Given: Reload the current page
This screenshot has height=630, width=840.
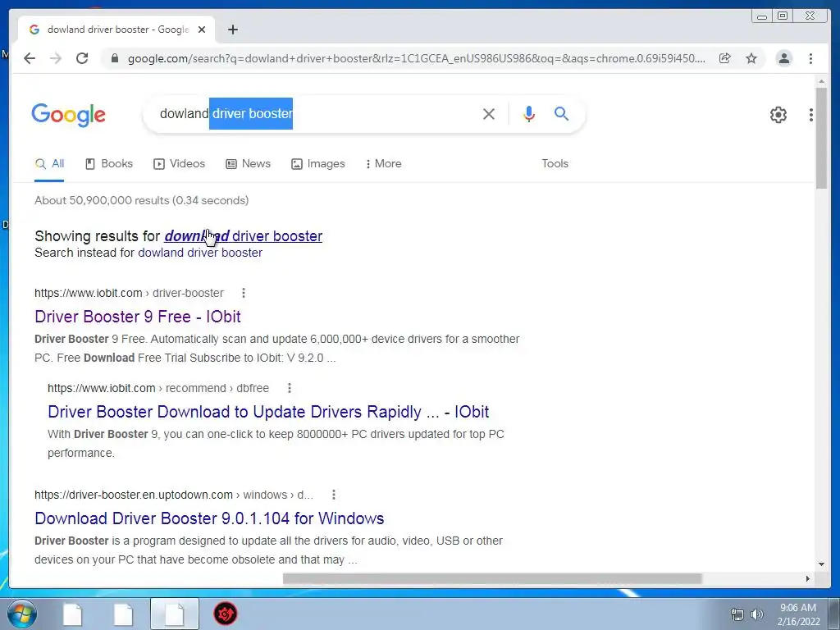Looking at the screenshot, I should pos(82,58).
